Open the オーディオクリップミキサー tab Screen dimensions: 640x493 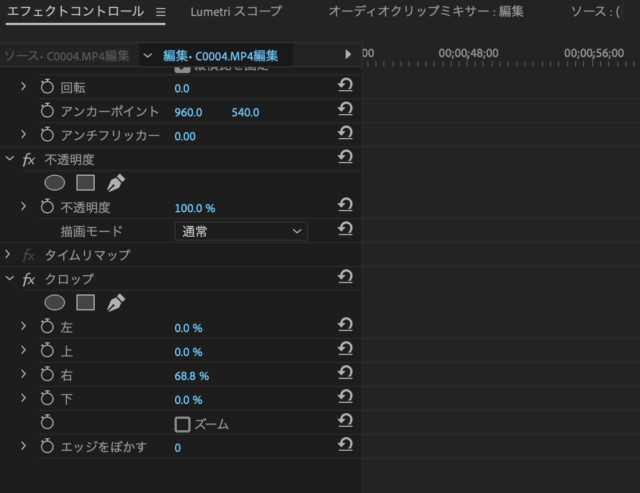tap(426, 12)
